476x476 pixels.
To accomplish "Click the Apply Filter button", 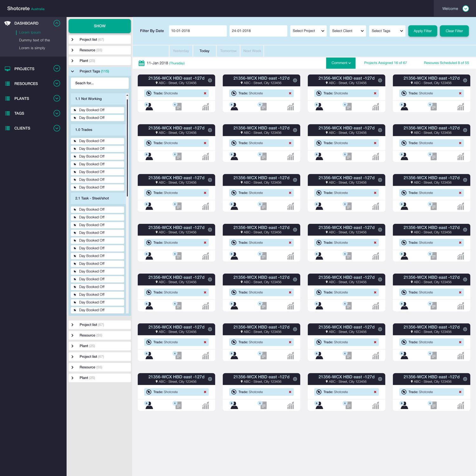I will tap(423, 31).
